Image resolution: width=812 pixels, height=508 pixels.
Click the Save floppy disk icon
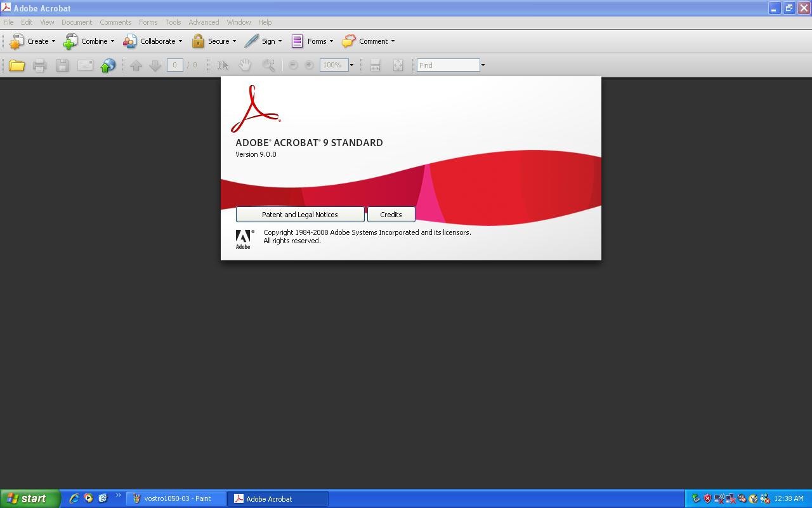tap(62, 65)
